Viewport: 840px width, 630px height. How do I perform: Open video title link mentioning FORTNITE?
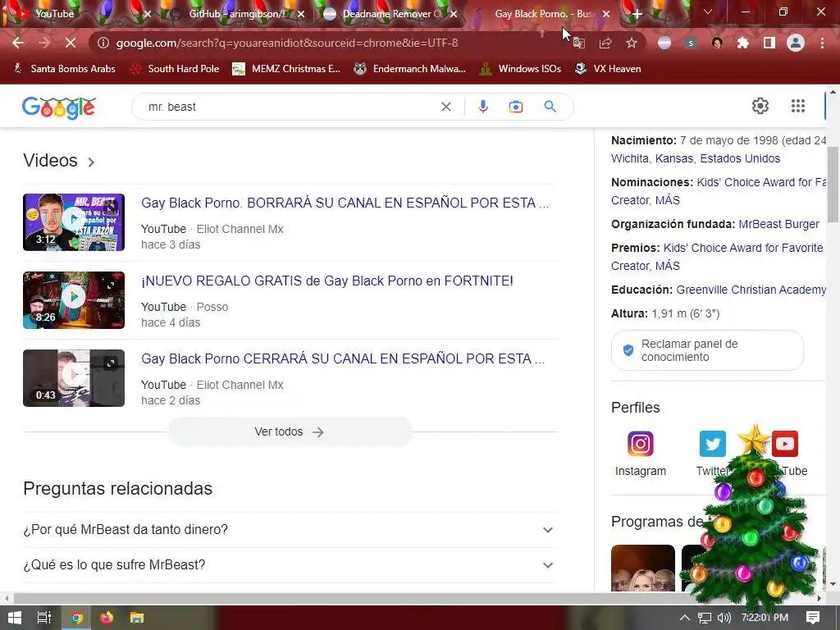326,281
